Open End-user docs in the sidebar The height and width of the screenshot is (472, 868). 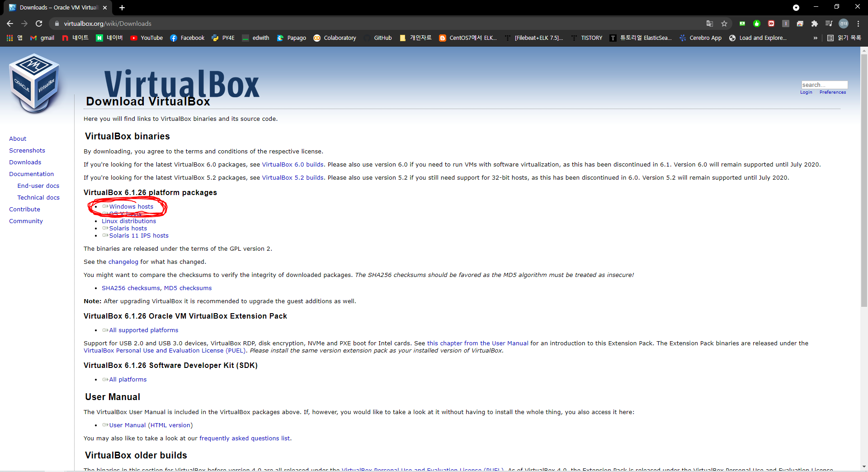click(x=38, y=186)
